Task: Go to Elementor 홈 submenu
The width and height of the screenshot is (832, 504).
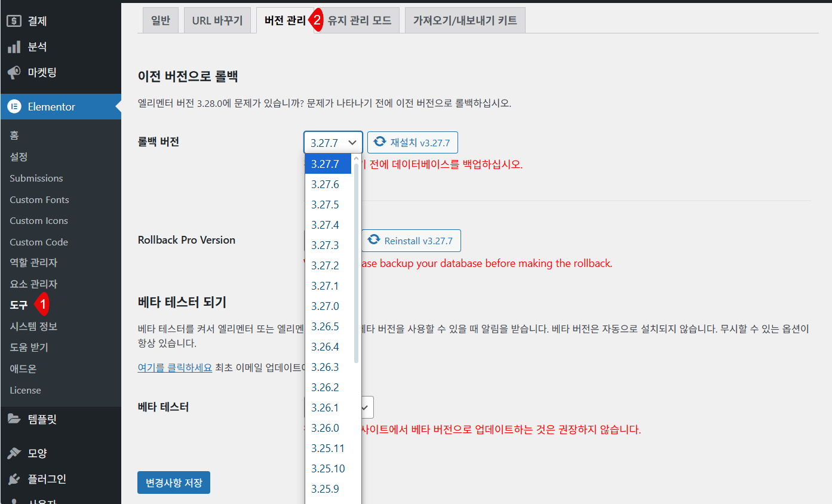Action: [14, 136]
